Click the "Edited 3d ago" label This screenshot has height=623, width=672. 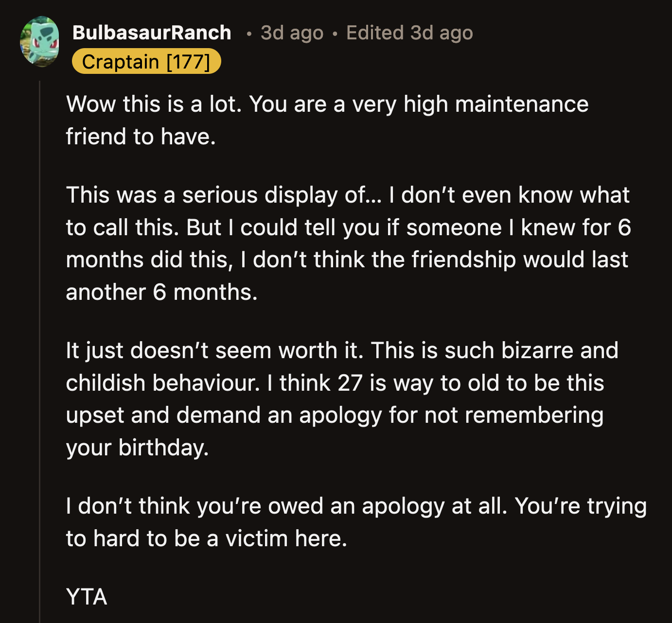coord(409,33)
